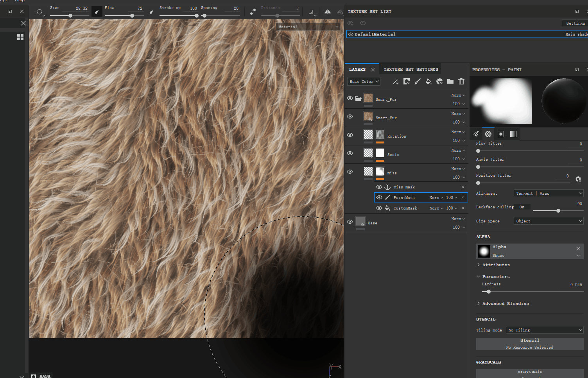Open PaintMask Norm blend mode dropdown
The image size is (588, 378).
pyautogui.click(x=436, y=197)
